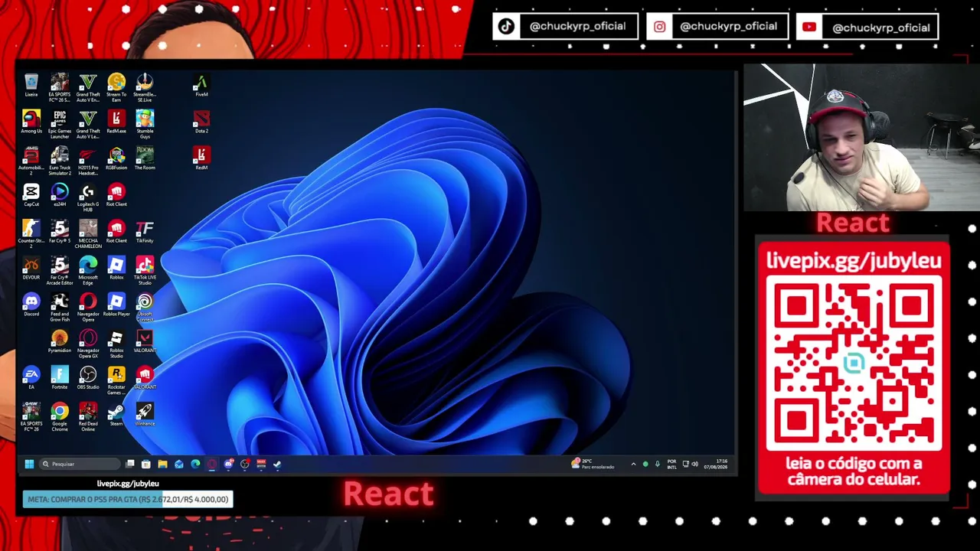This screenshot has width=980, height=551.
Task: Open Steam from the taskbar
Action: click(x=277, y=464)
